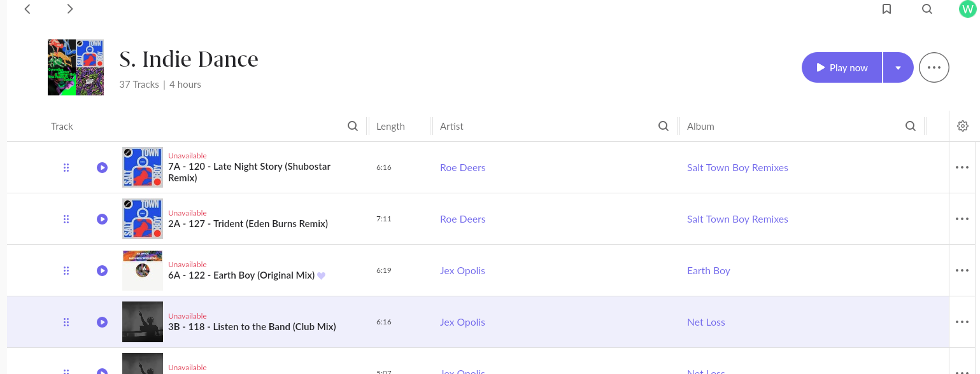Screen dimensions: 980x374
Task: Open bookmarks icon in top bar
Action: coord(886,9)
